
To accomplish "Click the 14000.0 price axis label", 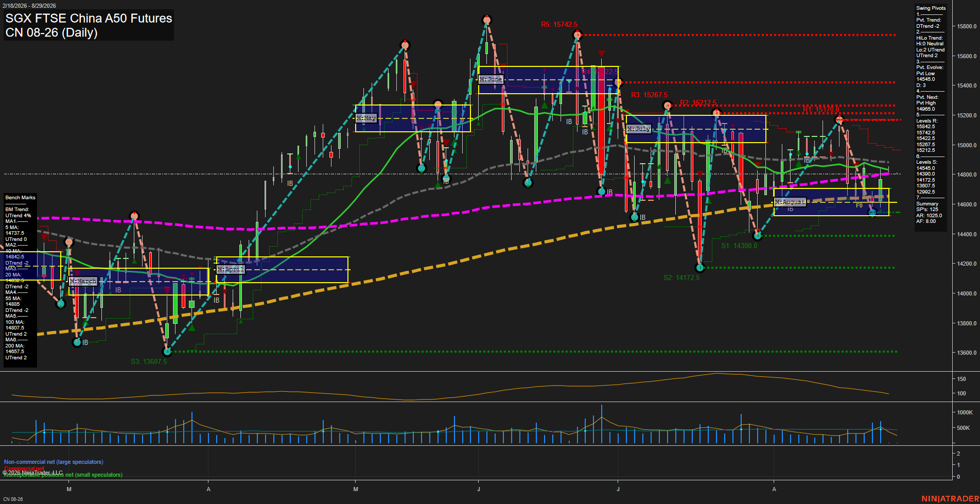I will pyautogui.click(x=966, y=293).
